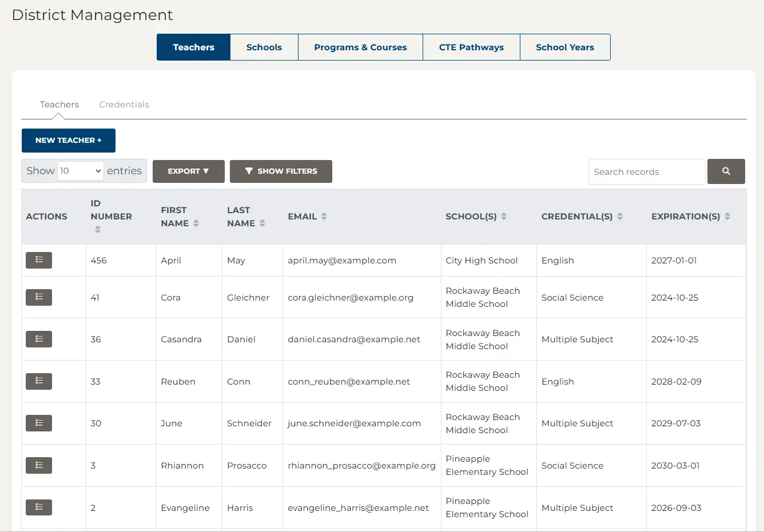Click expiration date 2029-07-03
The height and width of the screenshot is (532, 764).
(x=676, y=423)
